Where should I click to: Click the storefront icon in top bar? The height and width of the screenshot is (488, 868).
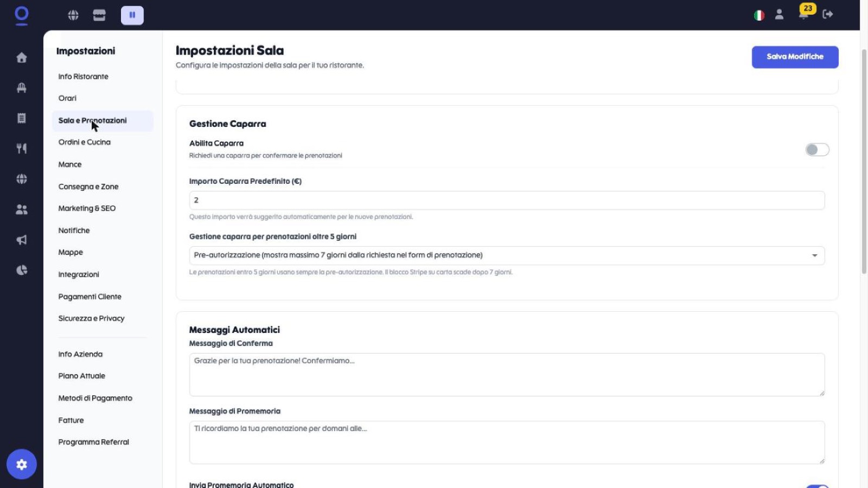[99, 15]
